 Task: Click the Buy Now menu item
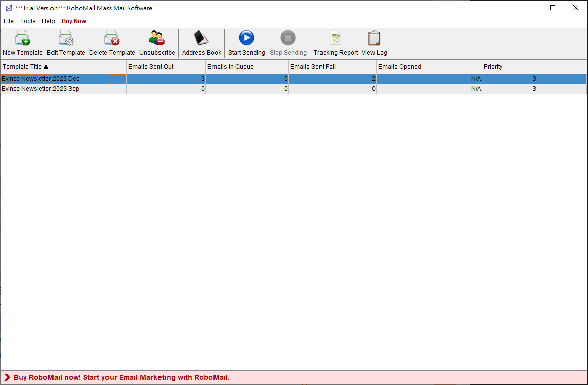pyautogui.click(x=74, y=21)
